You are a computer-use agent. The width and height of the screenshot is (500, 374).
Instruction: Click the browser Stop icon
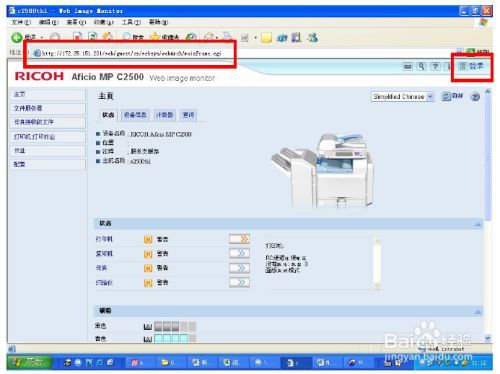click(77, 37)
